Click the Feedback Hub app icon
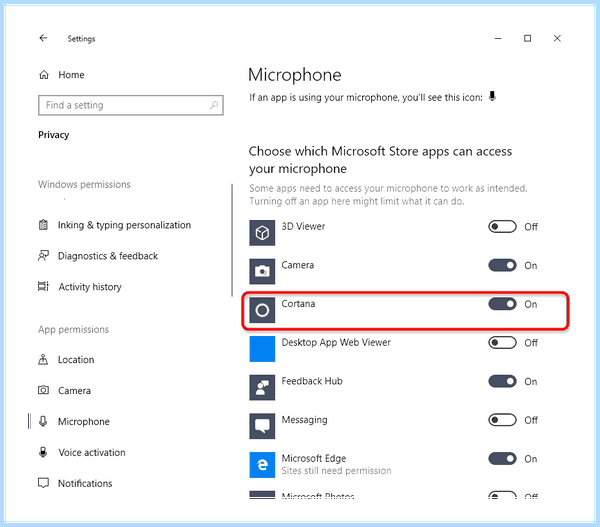600x527 pixels. pyautogui.click(x=262, y=387)
